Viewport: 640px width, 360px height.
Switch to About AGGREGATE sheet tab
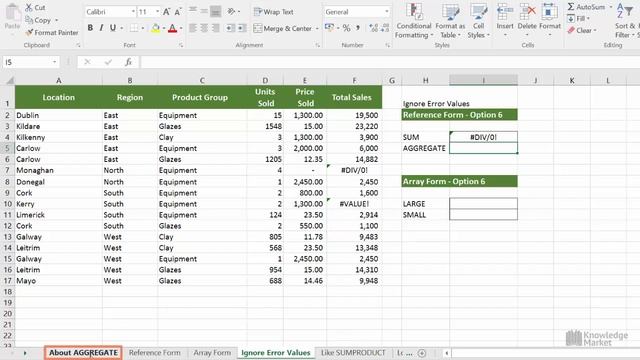click(x=83, y=353)
